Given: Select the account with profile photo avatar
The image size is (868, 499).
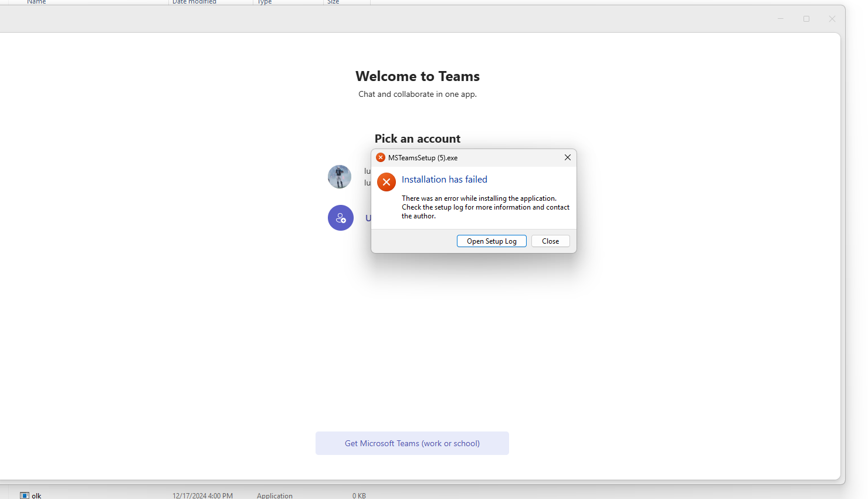Looking at the screenshot, I should click(340, 177).
